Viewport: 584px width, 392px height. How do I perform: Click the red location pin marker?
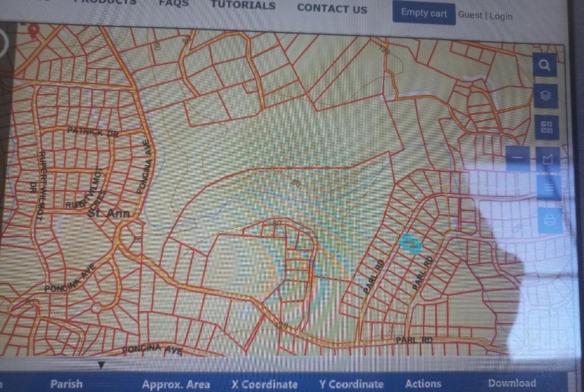coord(33,31)
